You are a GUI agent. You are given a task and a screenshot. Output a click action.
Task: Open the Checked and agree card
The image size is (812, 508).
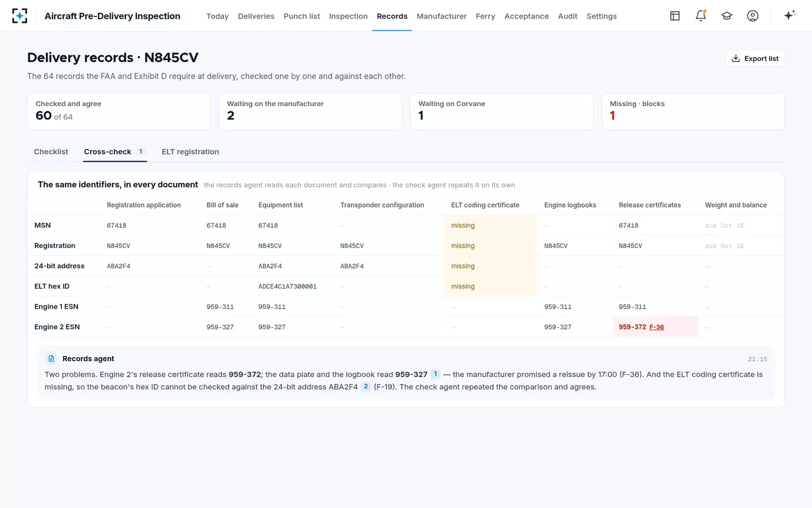coord(119,111)
